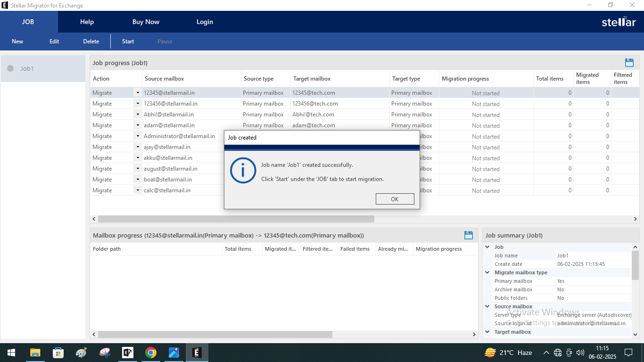644x362 pixels.
Task: Click target mailbox Abhi!@tech.com
Action: point(313,115)
